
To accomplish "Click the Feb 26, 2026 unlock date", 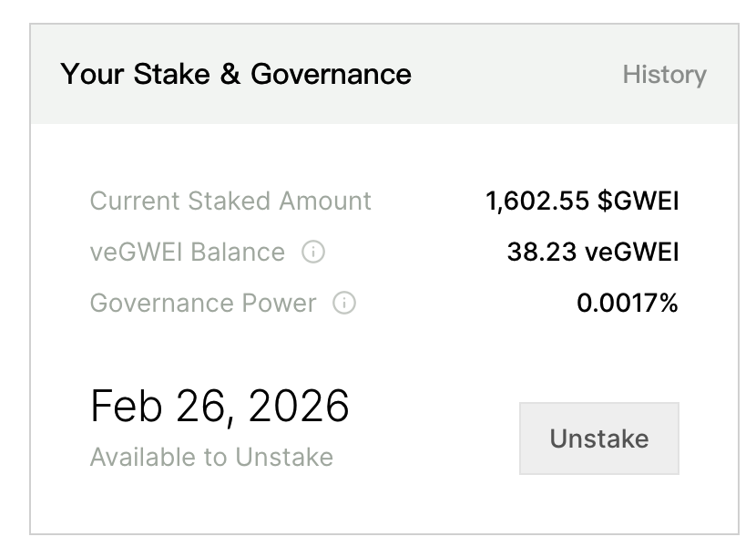I will tap(220, 407).
